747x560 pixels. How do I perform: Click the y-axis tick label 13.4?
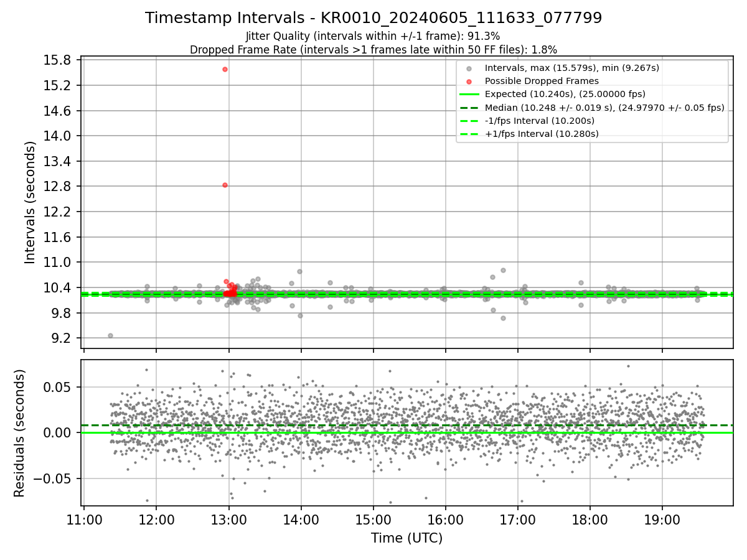tap(58, 161)
